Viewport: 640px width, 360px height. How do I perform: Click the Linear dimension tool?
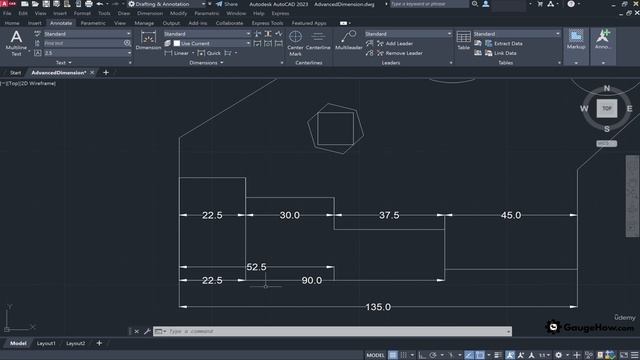click(177, 53)
